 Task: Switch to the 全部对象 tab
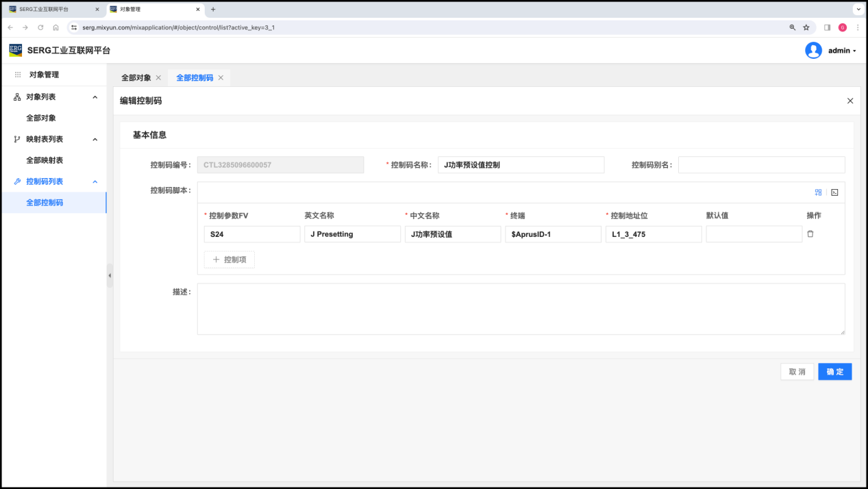coord(136,78)
